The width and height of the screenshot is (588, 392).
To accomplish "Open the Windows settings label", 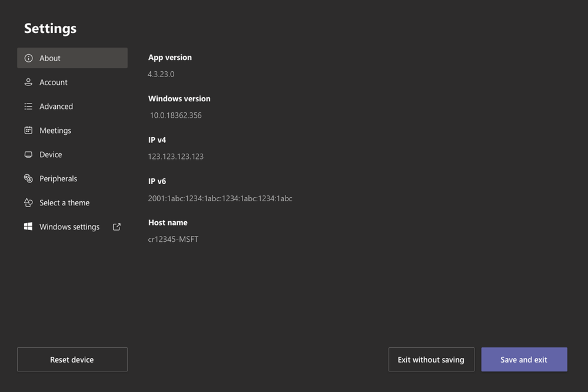I will pyautogui.click(x=69, y=227).
